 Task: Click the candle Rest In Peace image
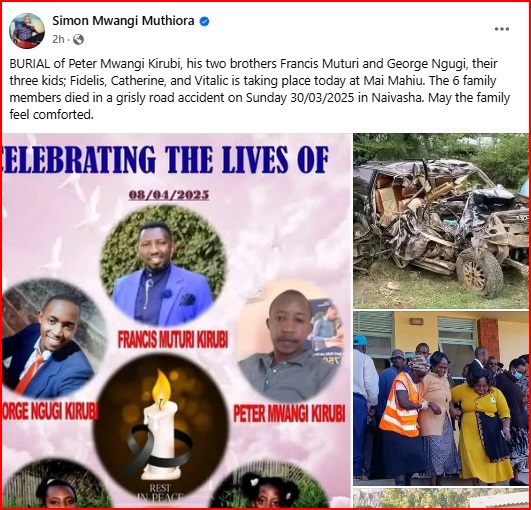point(161,427)
